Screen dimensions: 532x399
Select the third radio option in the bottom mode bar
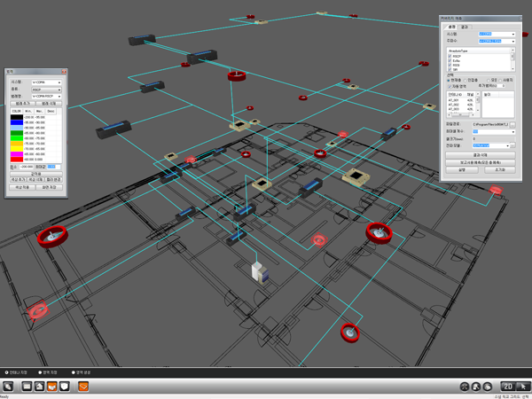coord(74,372)
